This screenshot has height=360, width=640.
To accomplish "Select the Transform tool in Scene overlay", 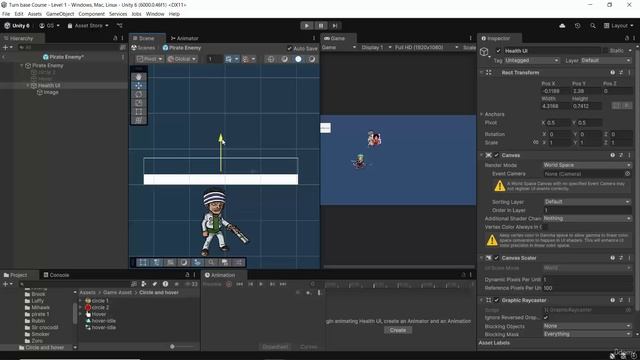I will click(139, 120).
